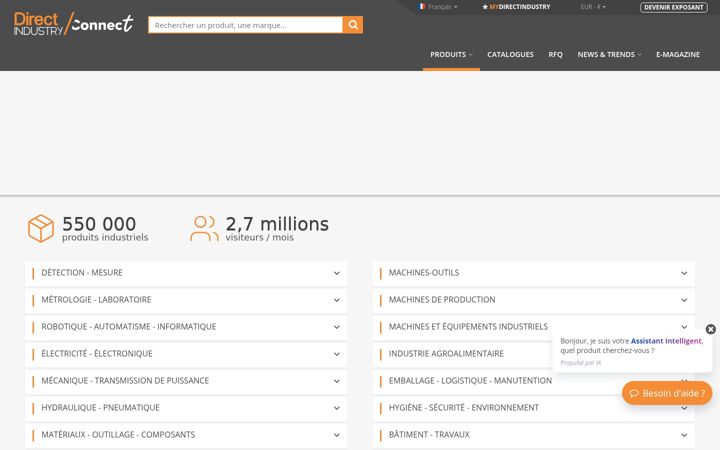Click the visitors people icon
The image size is (720, 450).
[x=204, y=228]
